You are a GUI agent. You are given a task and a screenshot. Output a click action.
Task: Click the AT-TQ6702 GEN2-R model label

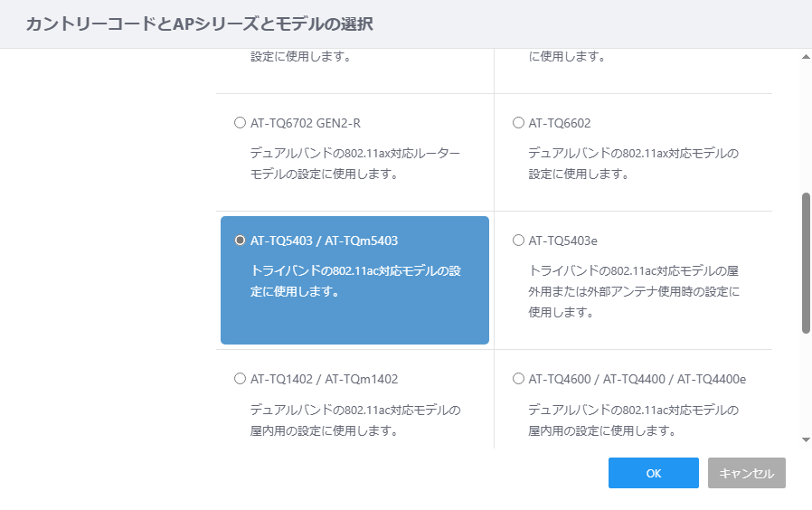[306, 123]
